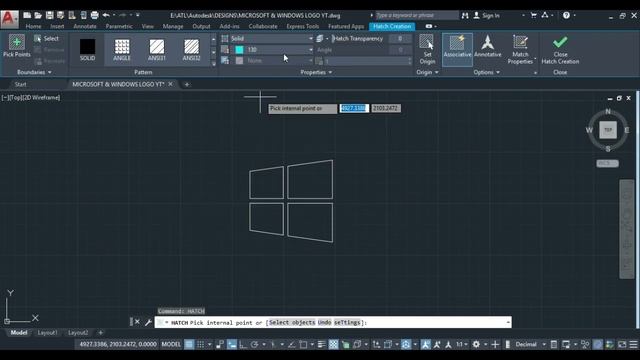The width and height of the screenshot is (640, 360).
Task: Toggle polar tracking in status bar
Action: [254, 344]
